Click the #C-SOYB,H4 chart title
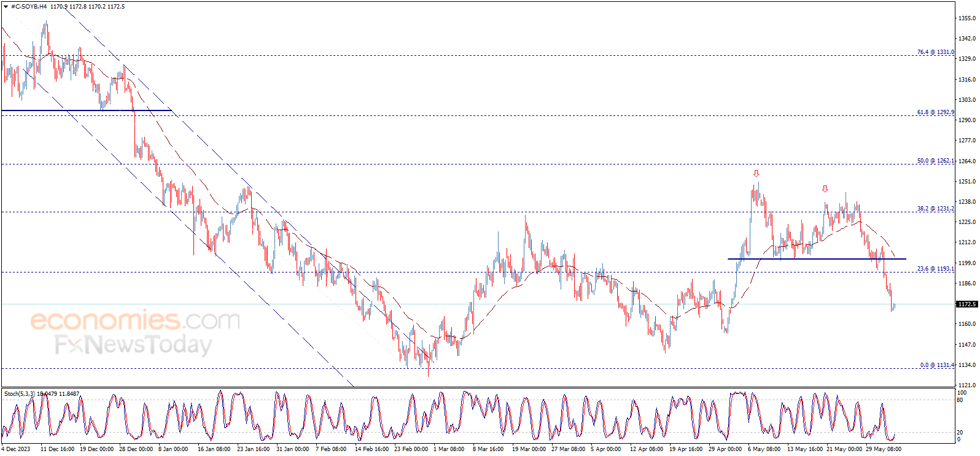 pos(29,7)
